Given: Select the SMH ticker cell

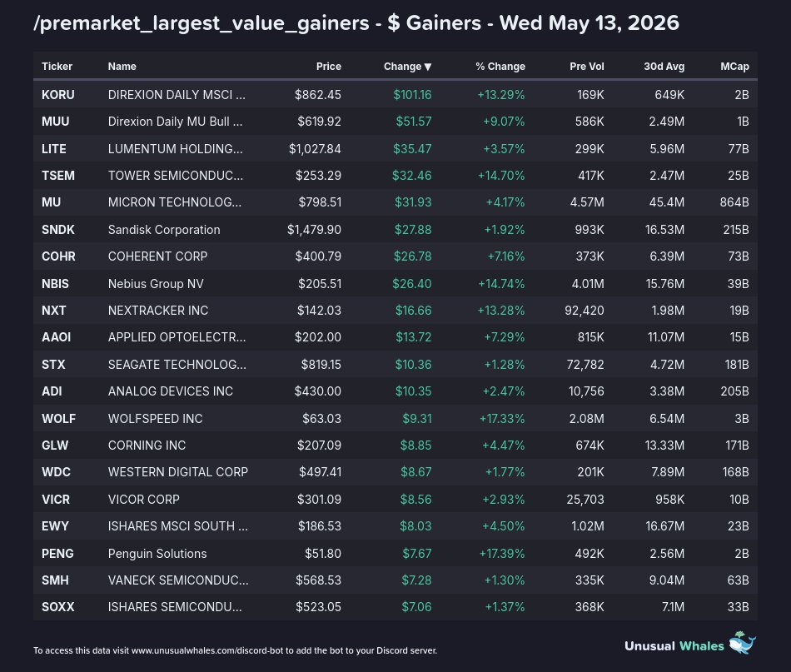Looking at the screenshot, I should [x=55, y=580].
